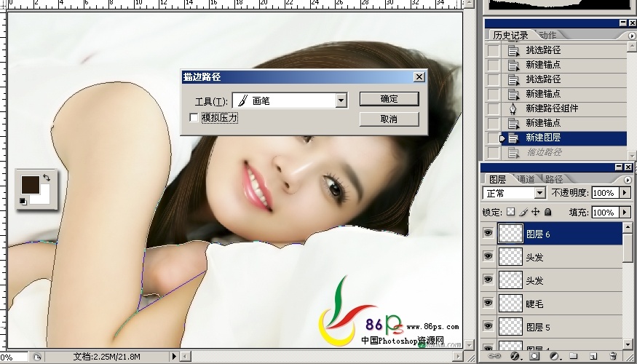Set history brush source for 新建图层
Screen dimensions: 637x364
(493, 138)
